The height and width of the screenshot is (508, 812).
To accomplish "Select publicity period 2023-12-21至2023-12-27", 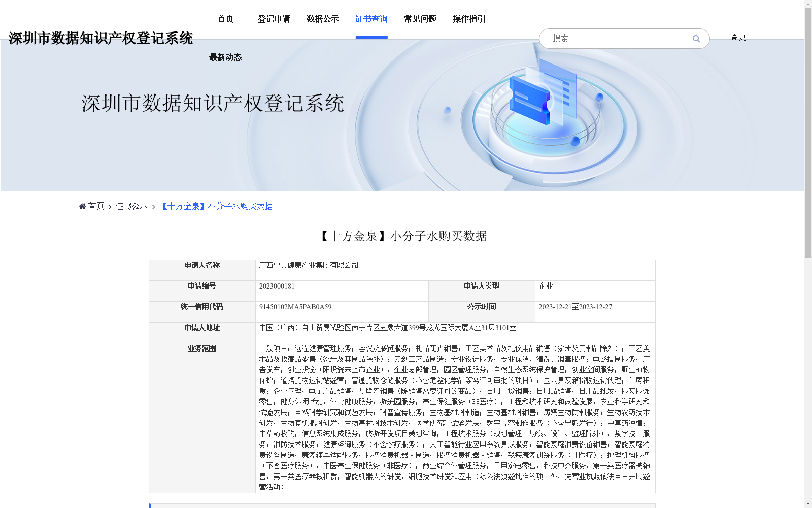I will (575, 307).
